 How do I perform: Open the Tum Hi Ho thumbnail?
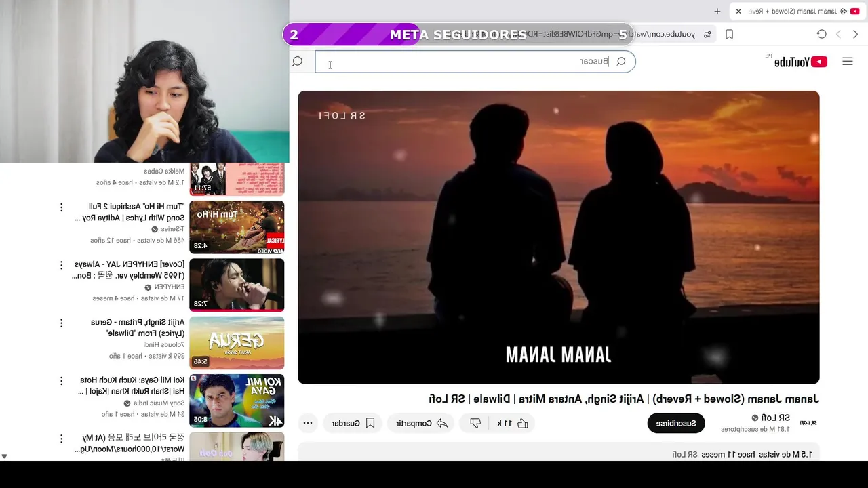[x=237, y=227]
